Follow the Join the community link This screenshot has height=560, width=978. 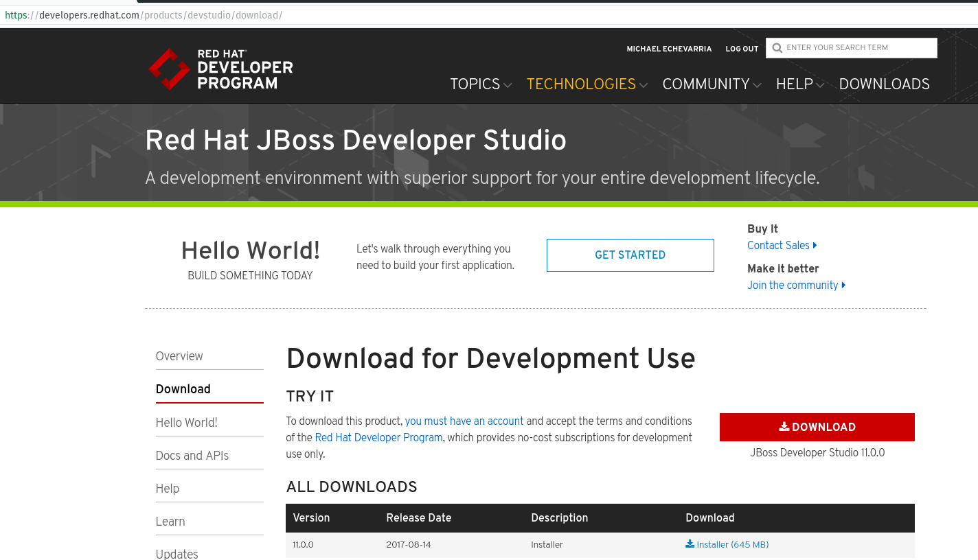tap(793, 285)
